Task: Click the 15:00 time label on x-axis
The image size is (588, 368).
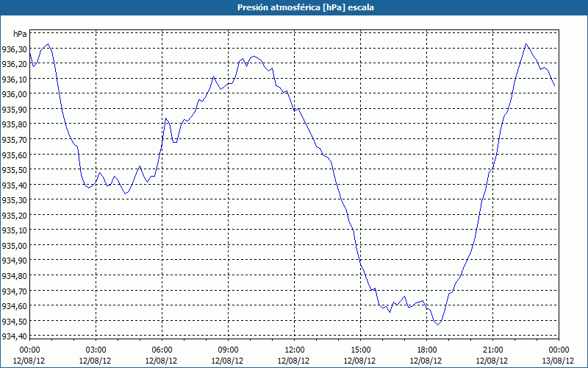Action: [x=360, y=350]
